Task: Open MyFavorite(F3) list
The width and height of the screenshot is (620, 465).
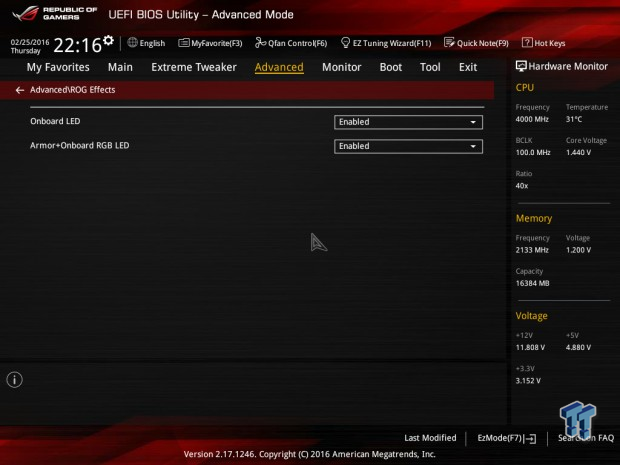Action: click(210, 43)
